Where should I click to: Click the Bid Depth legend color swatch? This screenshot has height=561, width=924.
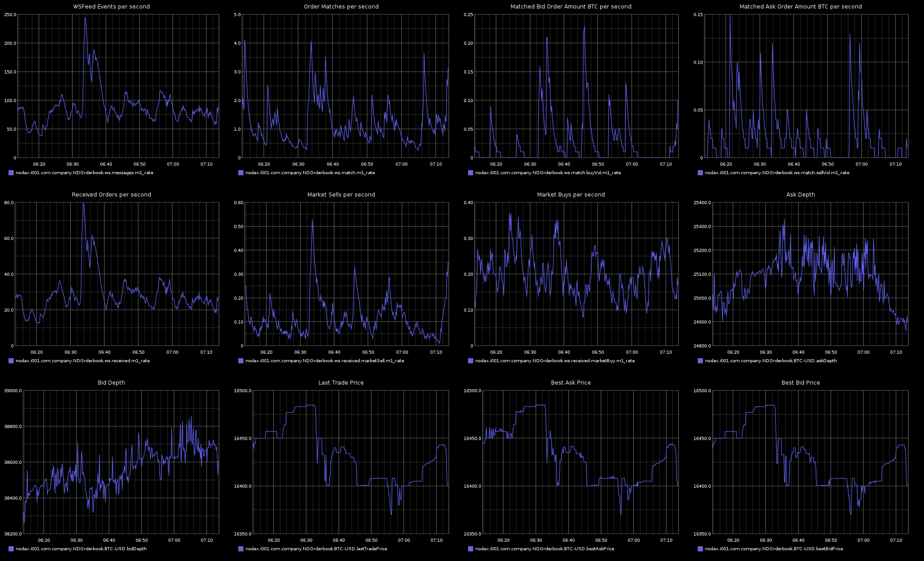(x=11, y=549)
